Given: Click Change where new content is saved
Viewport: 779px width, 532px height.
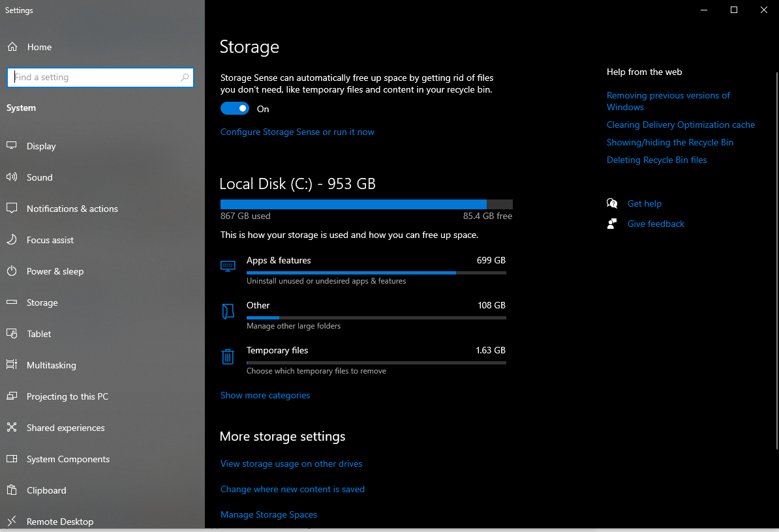Looking at the screenshot, I should [x=292, y=489].
